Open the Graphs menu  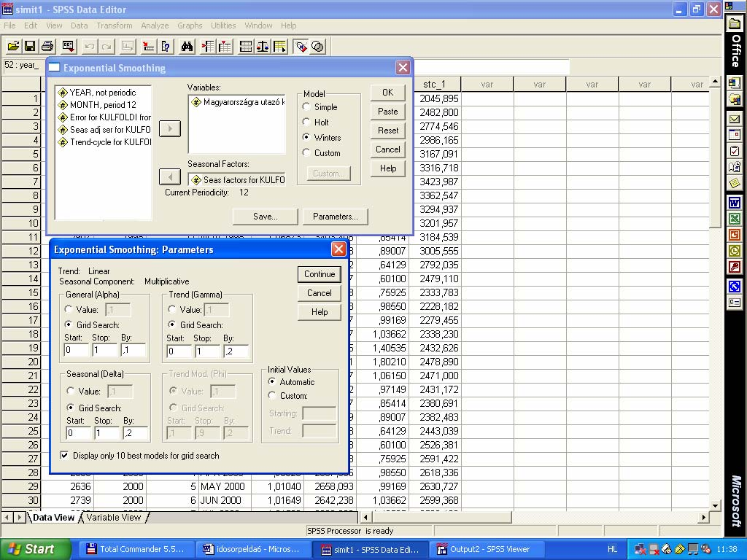coord(190,26)
